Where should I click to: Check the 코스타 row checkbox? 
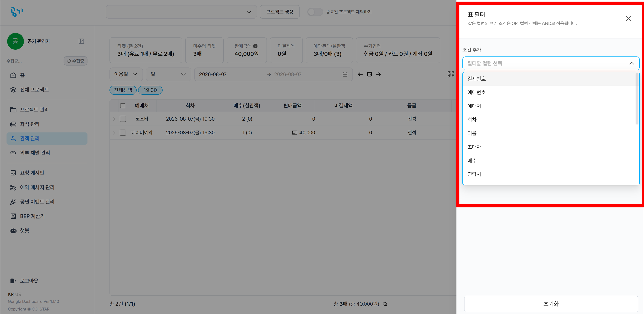click(123, 119)
